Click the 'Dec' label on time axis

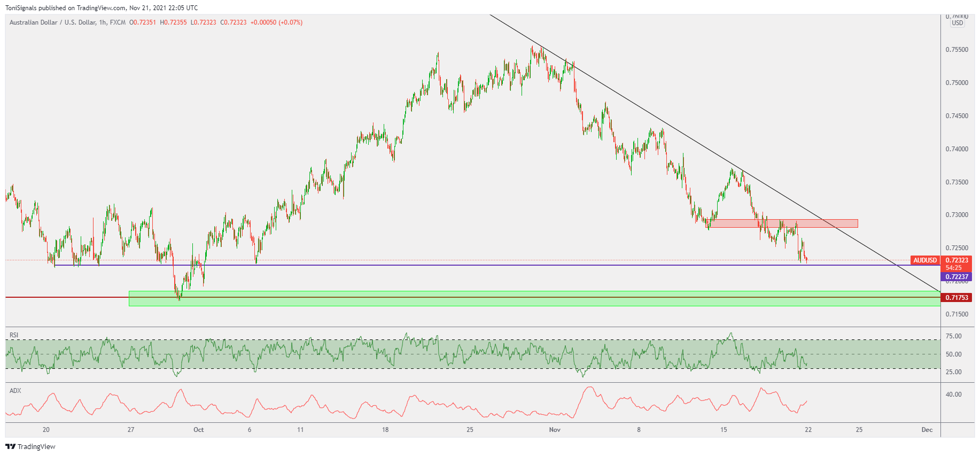pyautogui.click(x=927, y=430)
